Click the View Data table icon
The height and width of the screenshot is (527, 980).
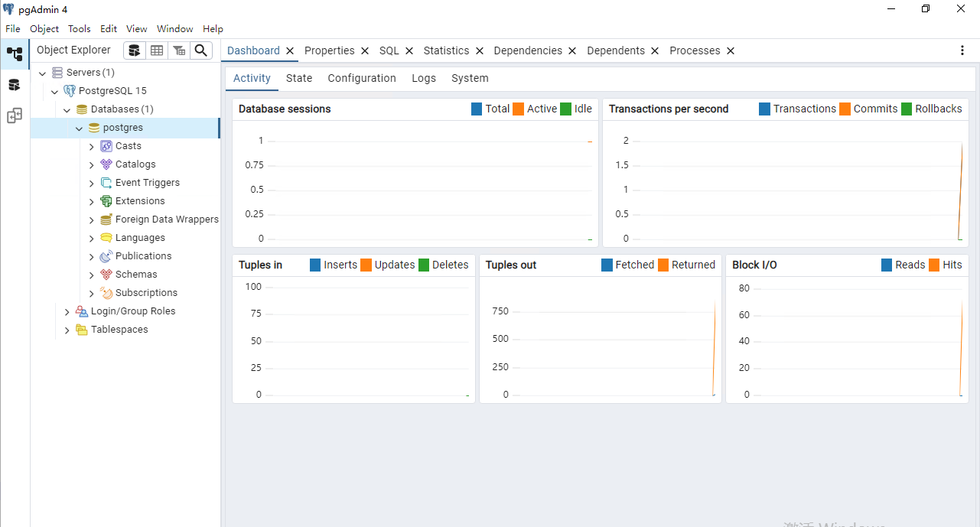click(157, 50)
